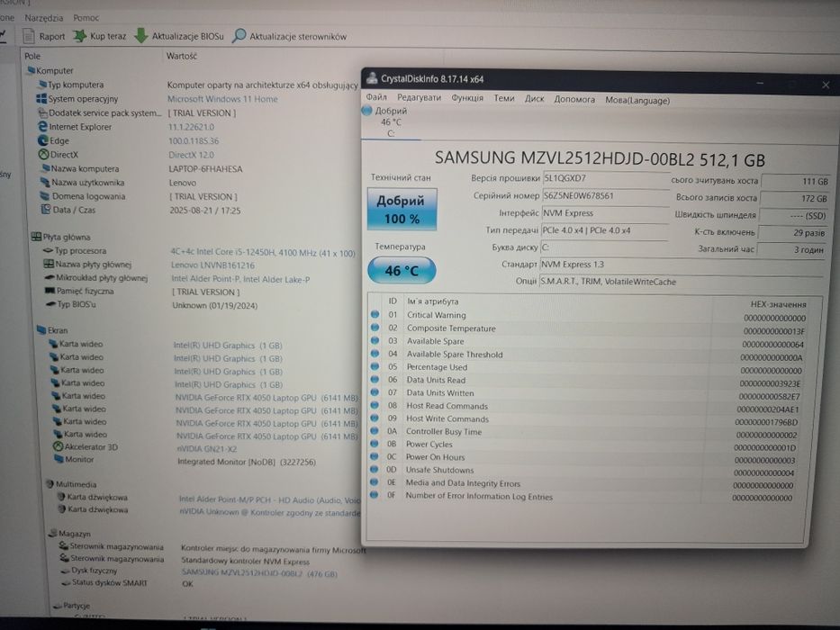Open the DirectX 12.0 value link
840x630 pixels.
click(191, 155)
